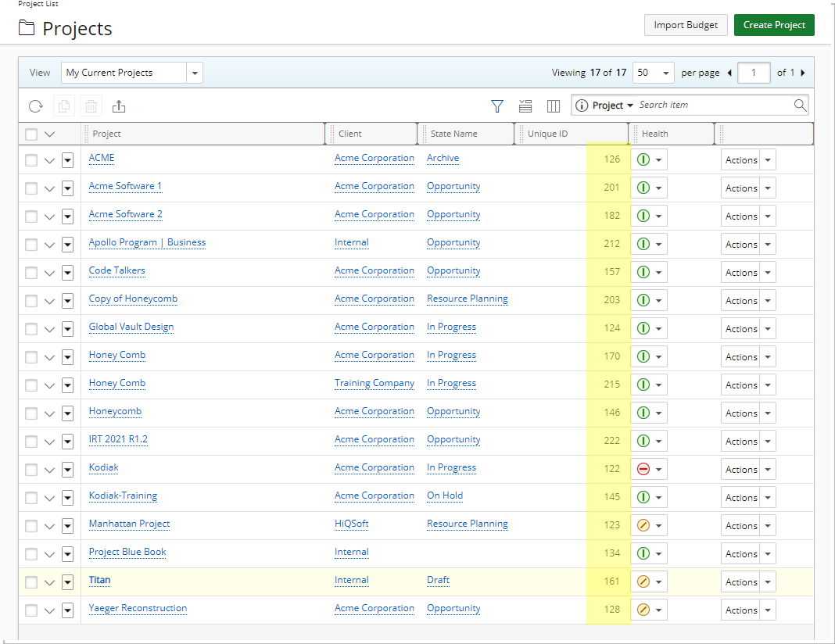Click the copy project toolbar icon

pos(64,106)
